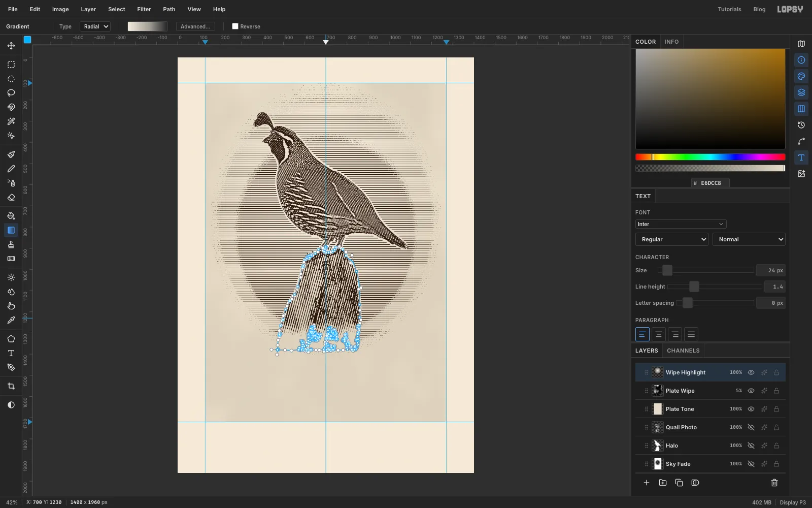This screenshot has width=812, height=508.
Task: Select the Lasso tool
Action: pos(11,93)
